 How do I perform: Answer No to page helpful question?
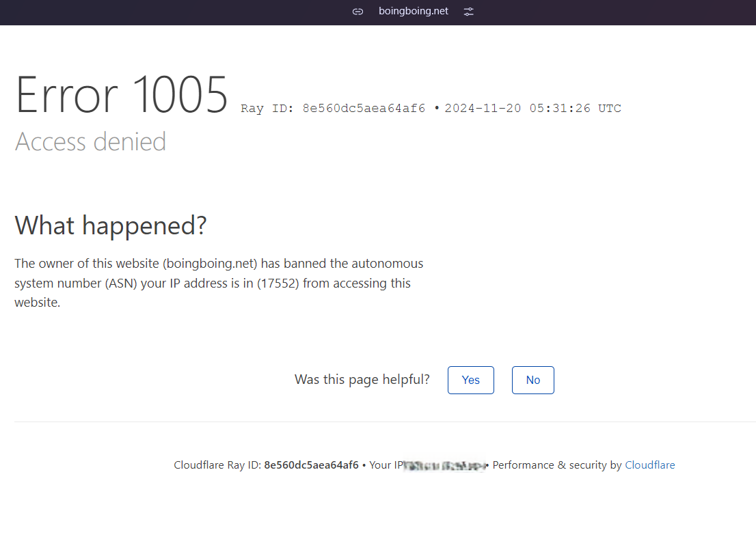coord(532,380)
